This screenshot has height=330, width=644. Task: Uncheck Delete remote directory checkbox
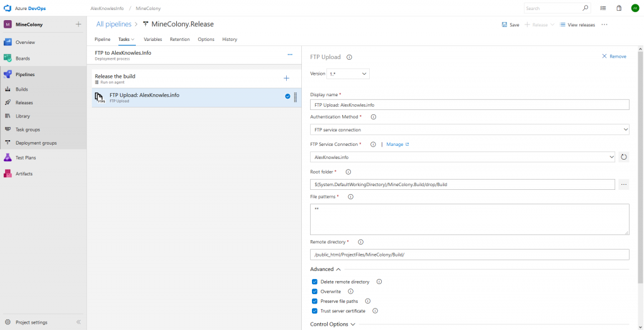(x=314, y=282)
